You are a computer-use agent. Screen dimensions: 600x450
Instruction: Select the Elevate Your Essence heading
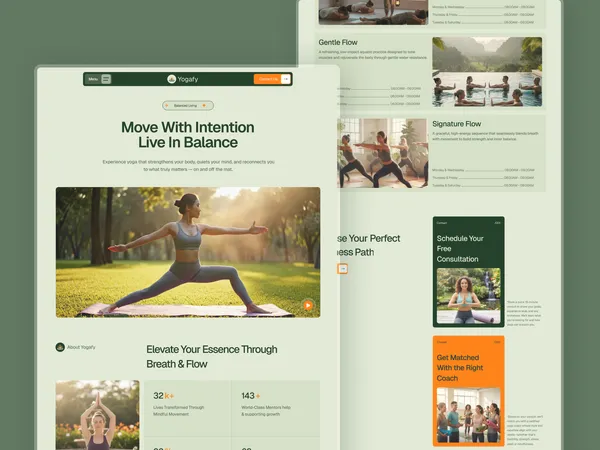(x=212, y=357)
